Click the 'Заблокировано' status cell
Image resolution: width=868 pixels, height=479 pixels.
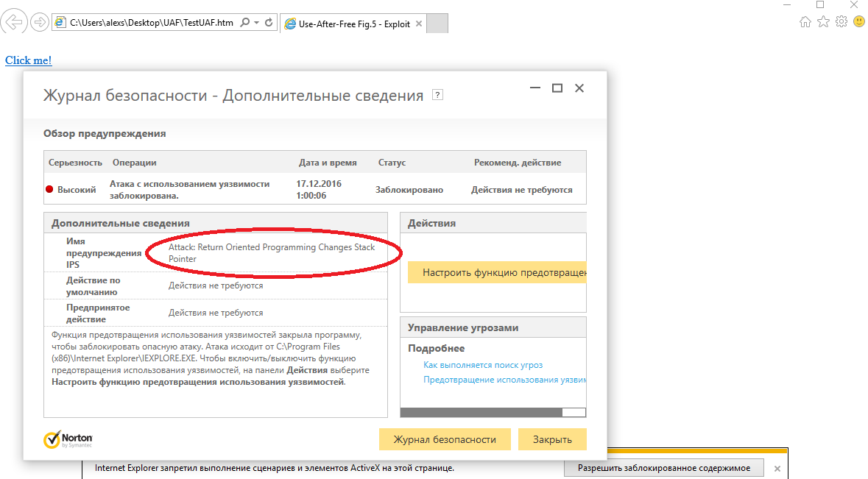[x=409, y=190]
